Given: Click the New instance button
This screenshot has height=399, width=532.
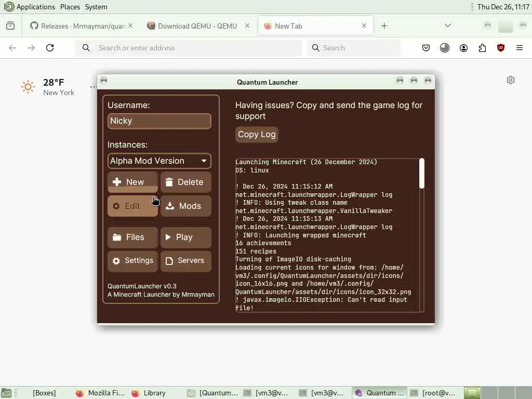Looking at the screenshot, I should point(132,182).
